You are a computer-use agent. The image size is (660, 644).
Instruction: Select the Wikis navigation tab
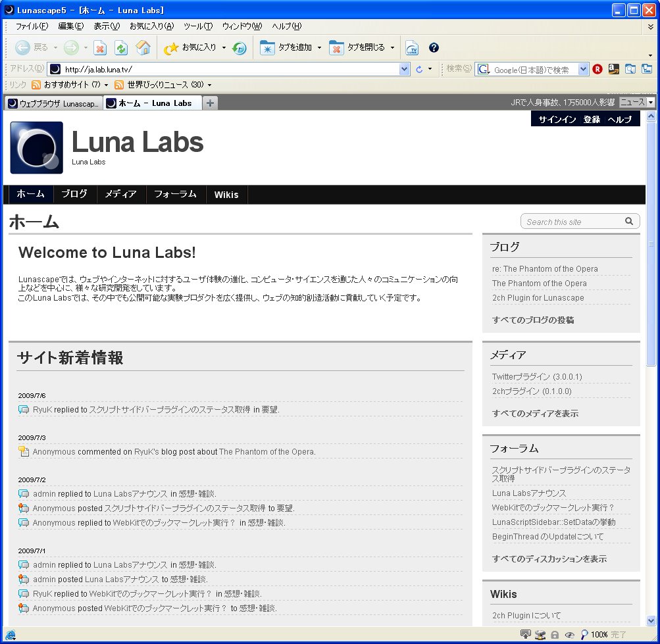pyautogui.click(x=226, y=194)
